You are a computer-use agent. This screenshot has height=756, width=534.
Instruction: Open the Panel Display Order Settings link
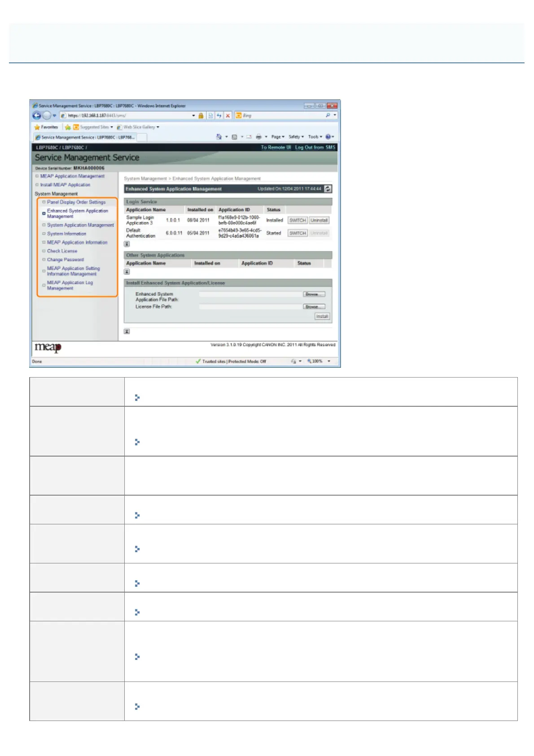[x=76, y=202]
